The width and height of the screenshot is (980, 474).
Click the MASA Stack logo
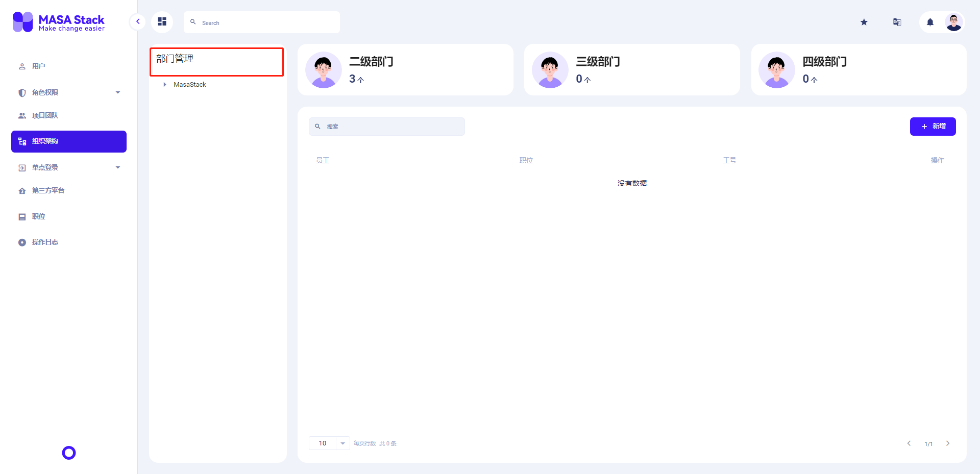point(59,22)
